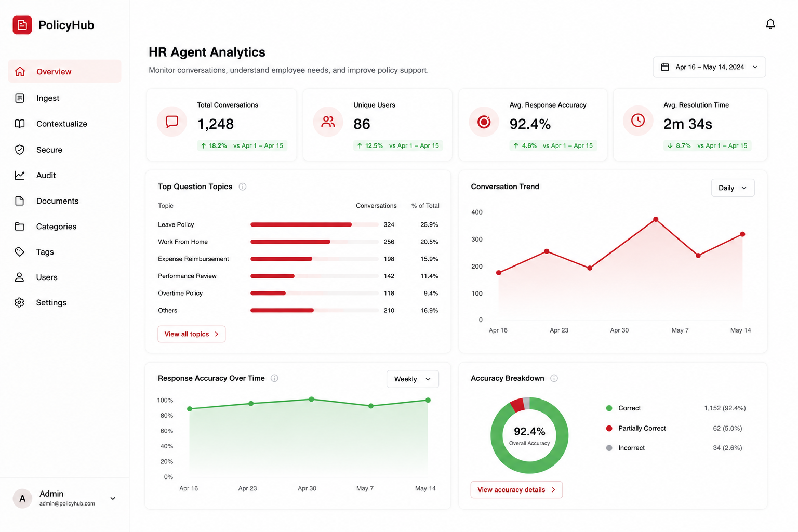Click the Secure shield icon
Viewport: 798px width, 532px height.
click(x=20, y=150)
